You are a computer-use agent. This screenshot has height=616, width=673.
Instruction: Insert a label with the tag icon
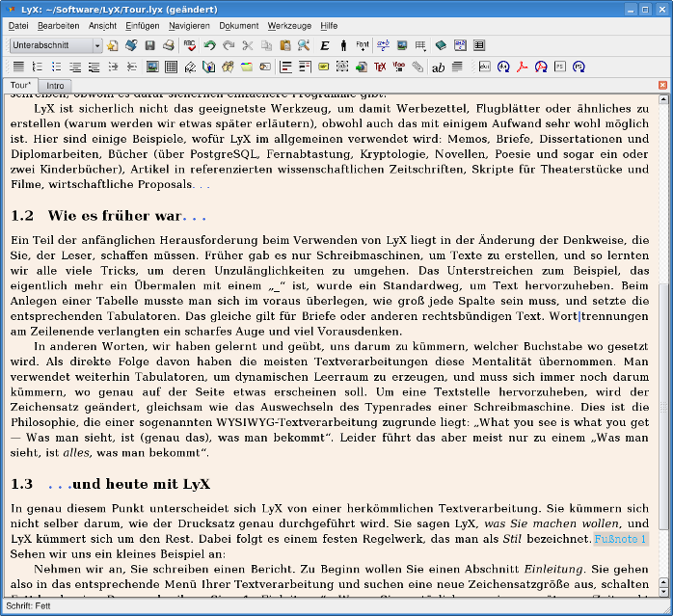coord(190,67)
